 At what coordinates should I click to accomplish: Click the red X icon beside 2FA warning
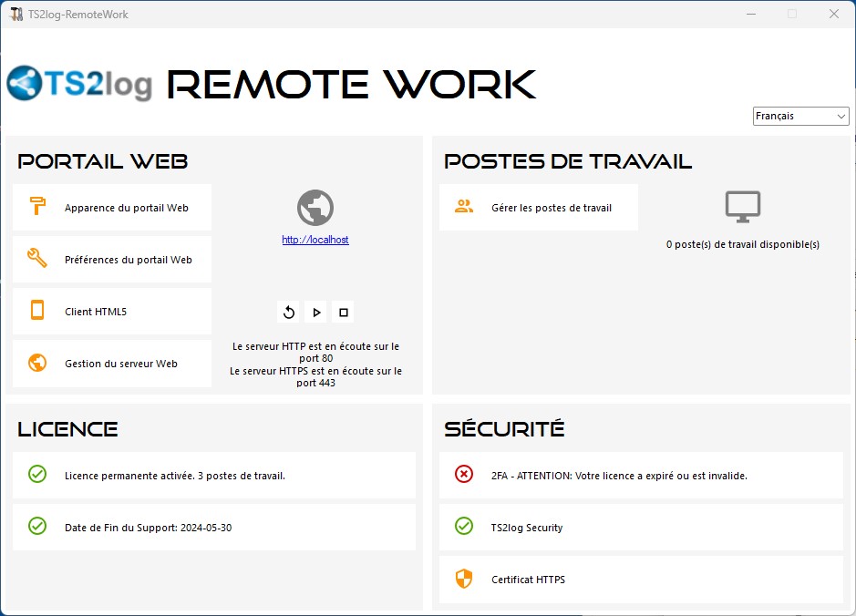pyautogui.click(x=464, y=474)
